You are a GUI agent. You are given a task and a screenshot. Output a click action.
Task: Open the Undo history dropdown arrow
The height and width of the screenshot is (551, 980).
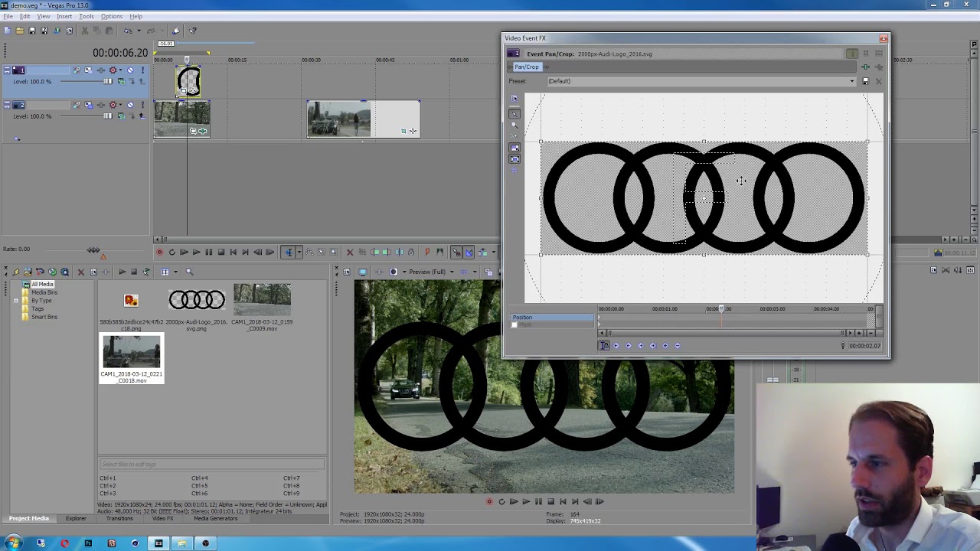coord(139,31)
